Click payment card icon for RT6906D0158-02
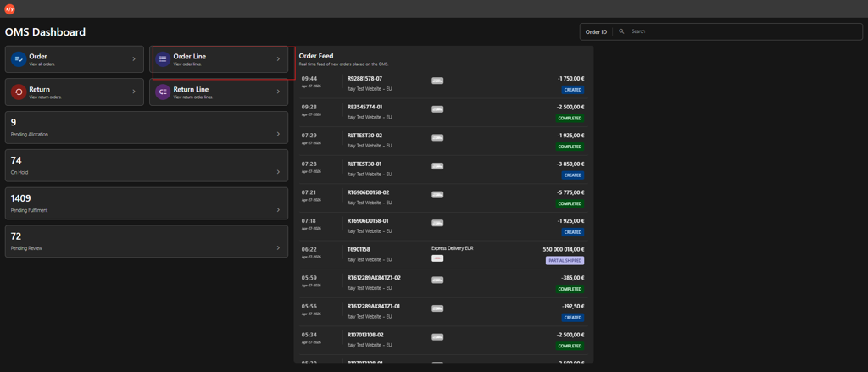 (x=437, y=194)
